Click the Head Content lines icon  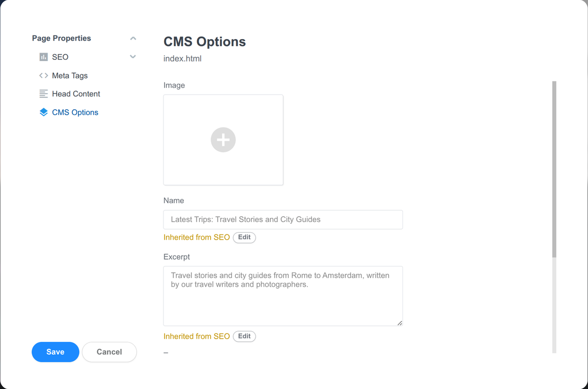pos(43,94)
